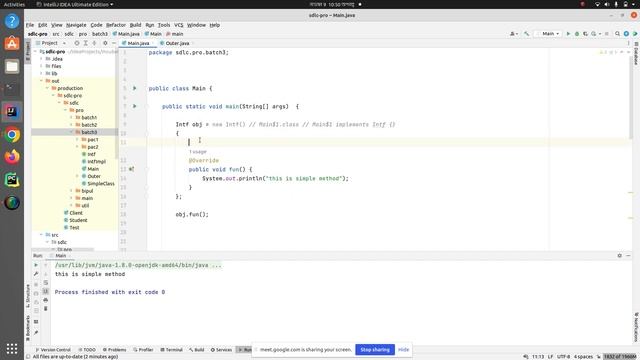Viewport: 640px width, 360px height.
Task: Expand the batch1 folder
Action: coord(71,118)
